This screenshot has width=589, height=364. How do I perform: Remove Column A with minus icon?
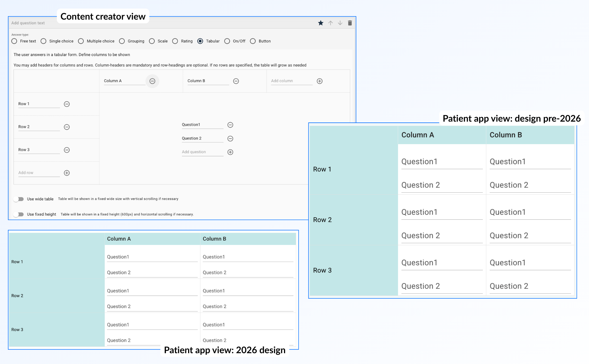pos(152,81)
